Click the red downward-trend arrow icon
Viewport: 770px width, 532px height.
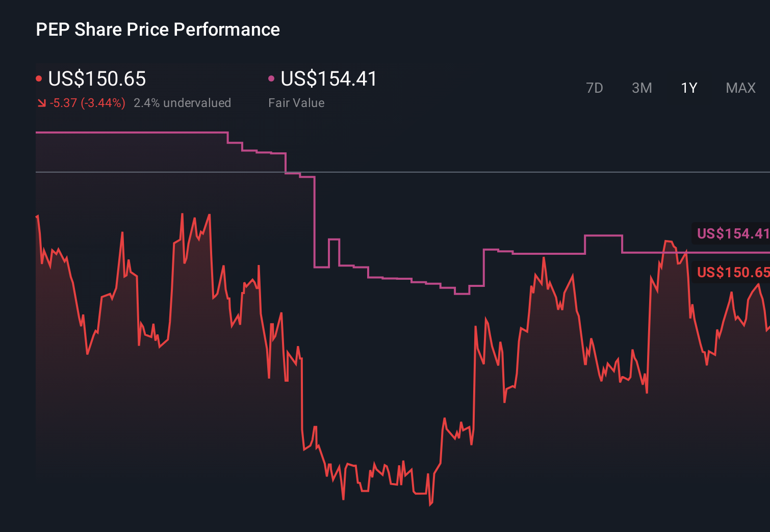[41, 103]
